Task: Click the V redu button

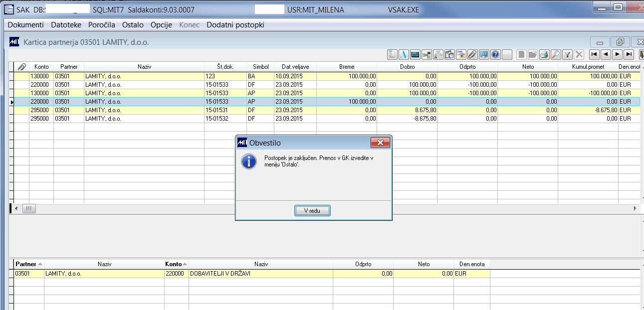Action: point(312,211)
